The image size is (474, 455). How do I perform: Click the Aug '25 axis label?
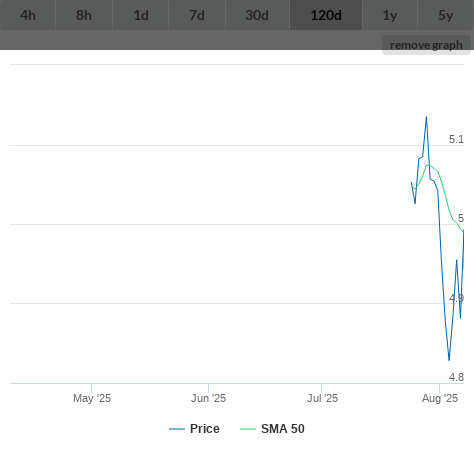pyautogui.click(x=440, y=398)
